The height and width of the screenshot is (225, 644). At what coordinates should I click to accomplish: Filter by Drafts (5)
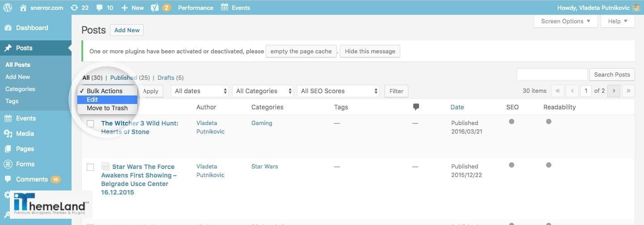[170, 78]
